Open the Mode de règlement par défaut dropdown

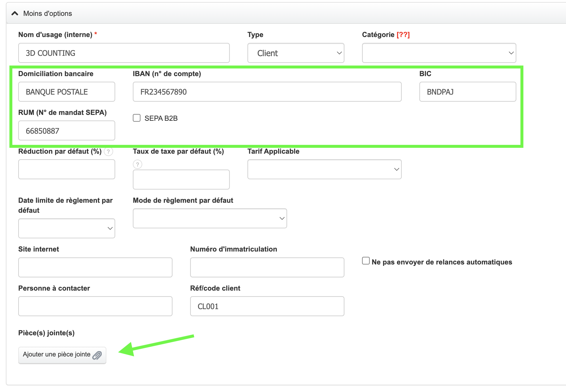coord(210,218)
